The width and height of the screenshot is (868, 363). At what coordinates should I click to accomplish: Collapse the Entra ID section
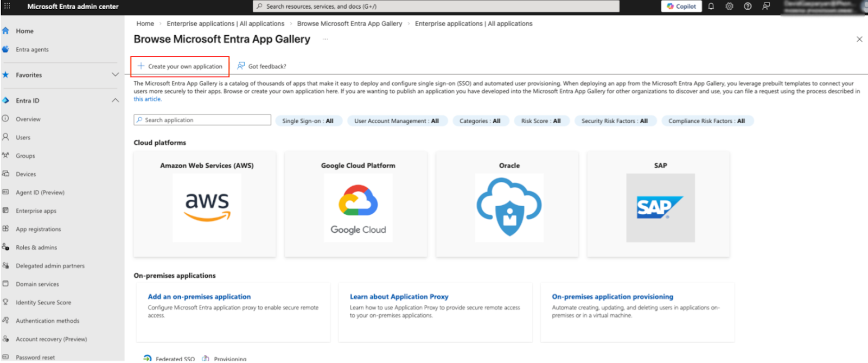pos(115,100)
